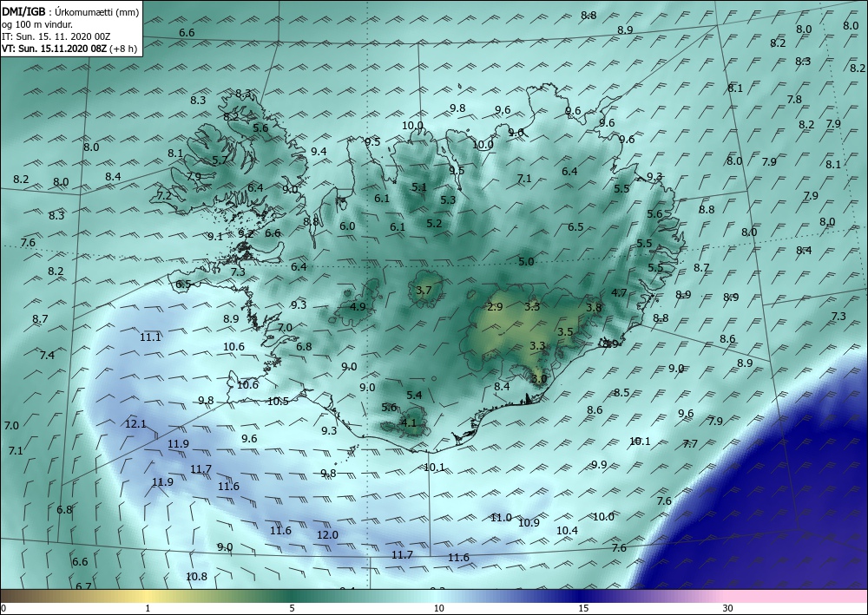Click the 5.7 value in the Westfjords
The height and width of the screenshot is (615, 868).
(220, 160)
